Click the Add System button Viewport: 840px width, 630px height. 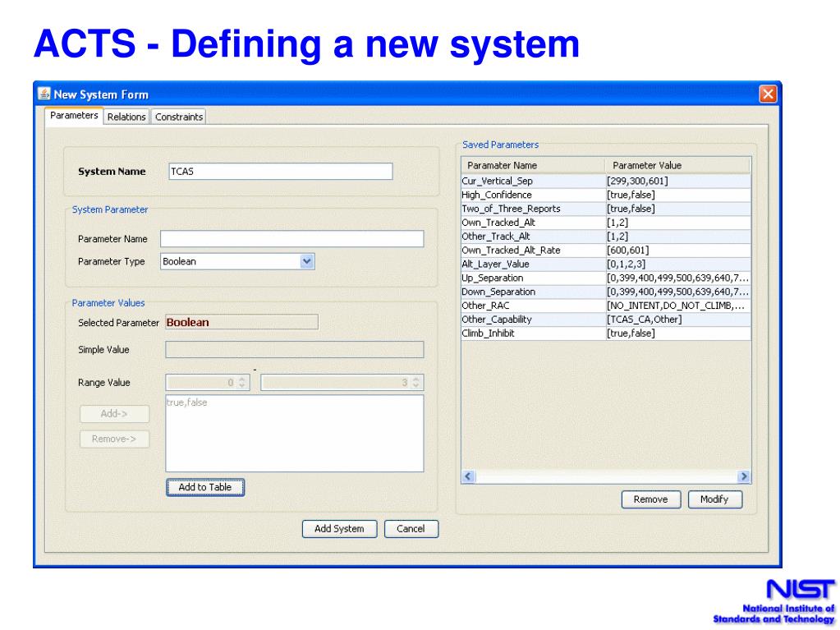pyautogui.click(x=339, y=529)
